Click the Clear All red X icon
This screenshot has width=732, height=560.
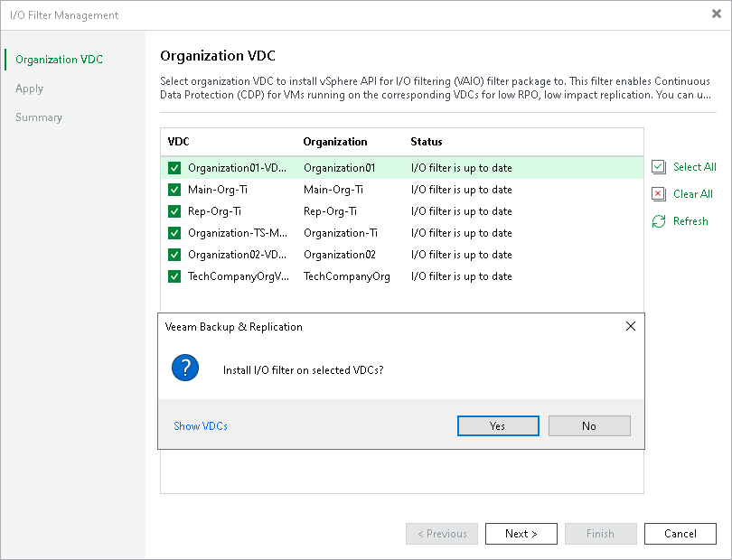tap(658, 194)
